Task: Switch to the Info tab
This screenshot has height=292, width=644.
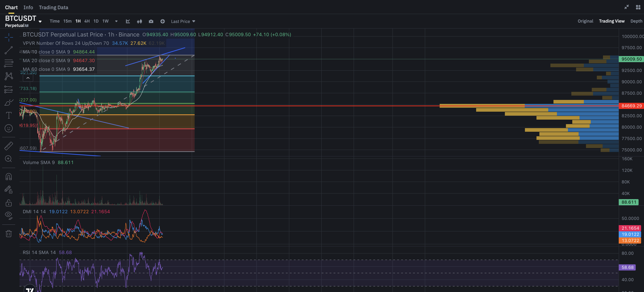Action: point(28,7)
